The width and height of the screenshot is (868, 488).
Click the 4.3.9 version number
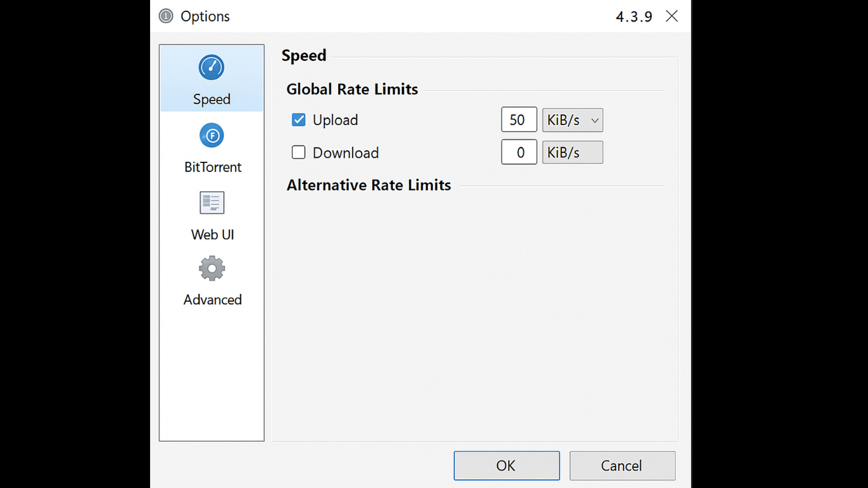point(634,17)
